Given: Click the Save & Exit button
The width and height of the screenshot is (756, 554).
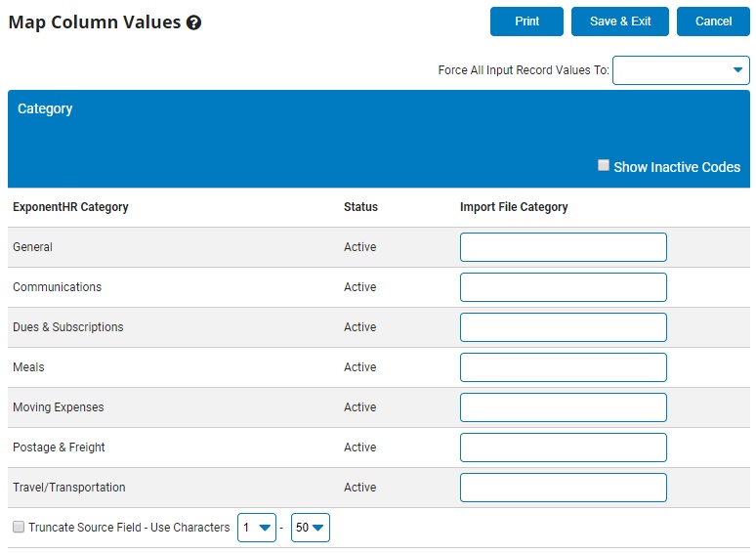Looking at the screenshot, I should pos(620,21).
